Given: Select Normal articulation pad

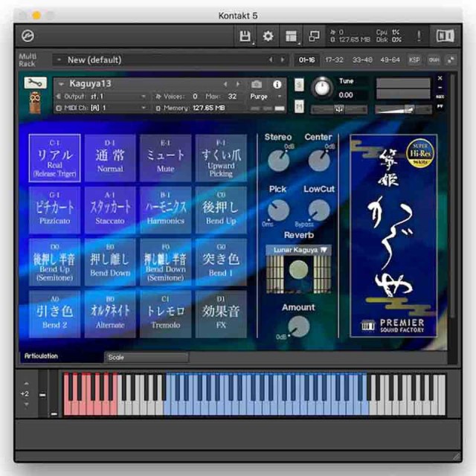Looking at the screenshot, I should coord(110,158).
